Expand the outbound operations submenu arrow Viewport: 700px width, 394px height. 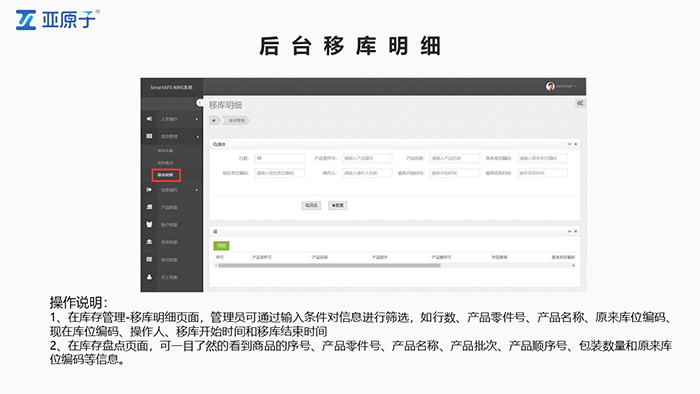pos(196,190)
